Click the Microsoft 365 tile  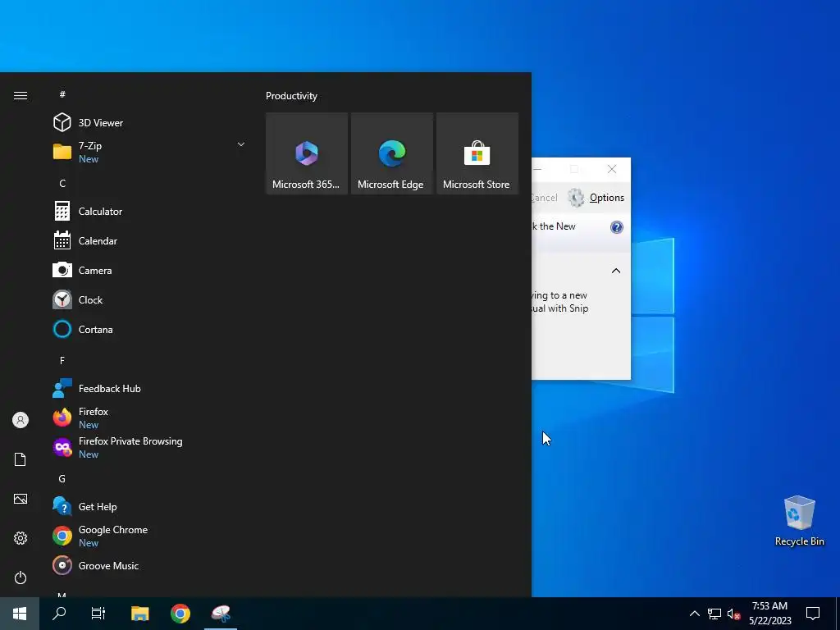pos(307,153)
